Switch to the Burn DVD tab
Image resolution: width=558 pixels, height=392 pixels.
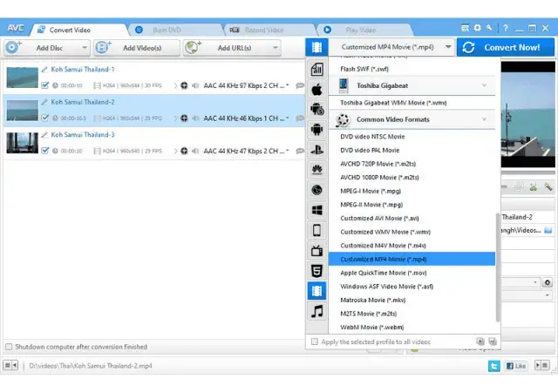[167, 30]
